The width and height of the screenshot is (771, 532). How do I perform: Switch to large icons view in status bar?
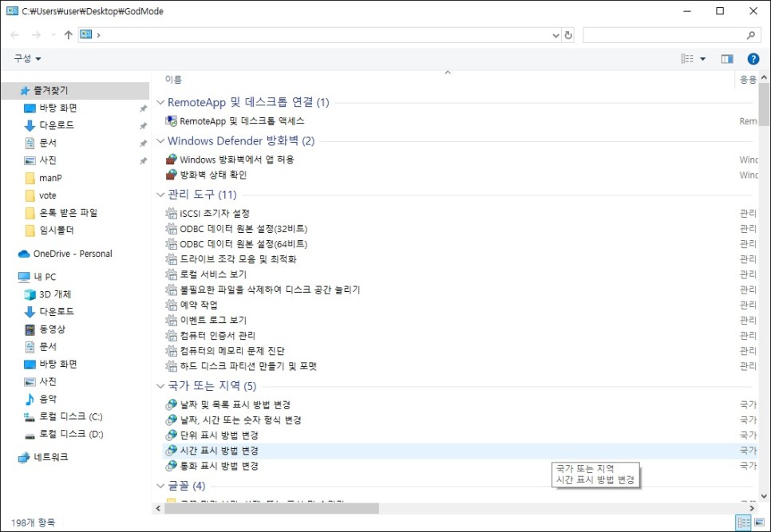click(x=759, y=522)
